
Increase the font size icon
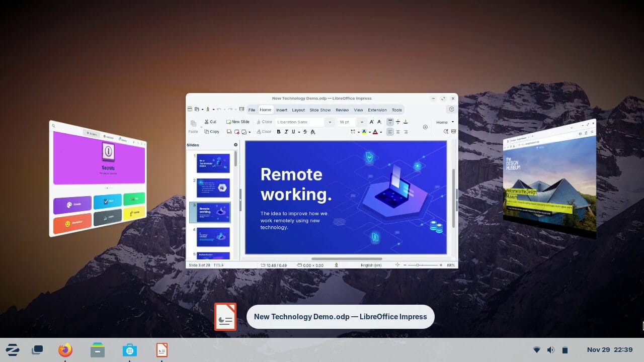372,122
